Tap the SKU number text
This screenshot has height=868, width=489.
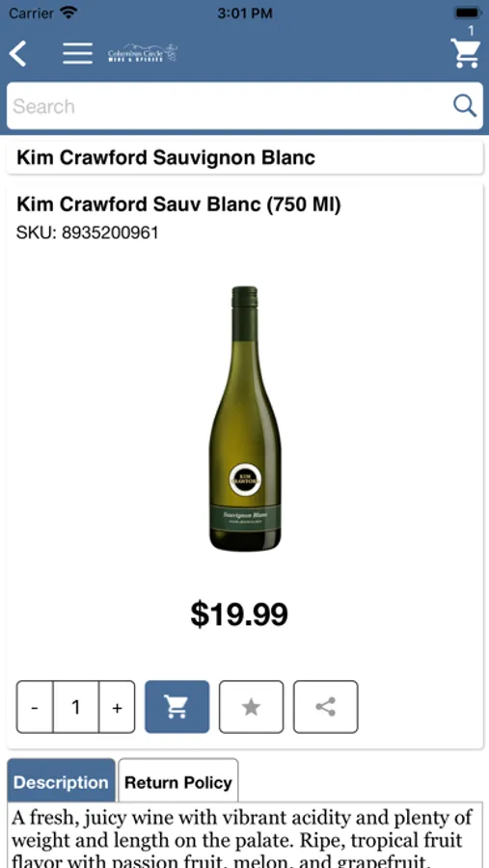click(x=88, y=232)
